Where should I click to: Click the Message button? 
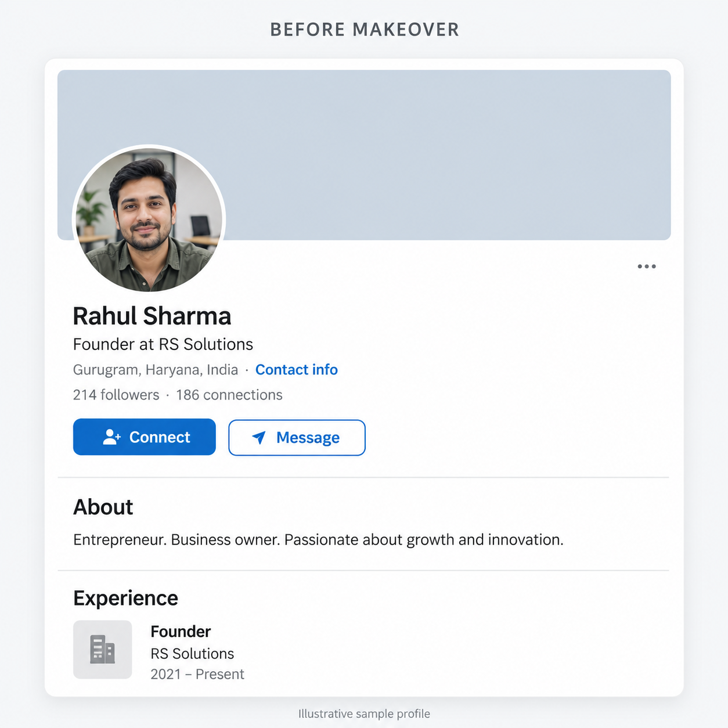pos(297,438)
